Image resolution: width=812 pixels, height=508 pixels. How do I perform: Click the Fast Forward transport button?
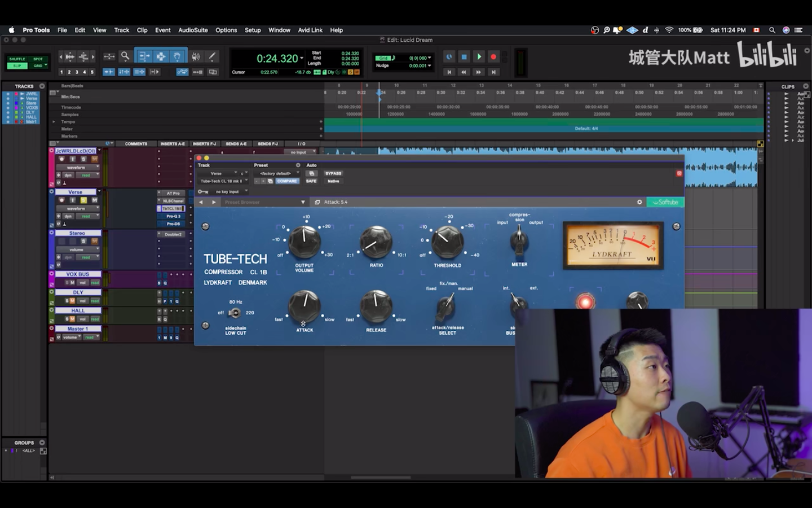click(479, 72)
